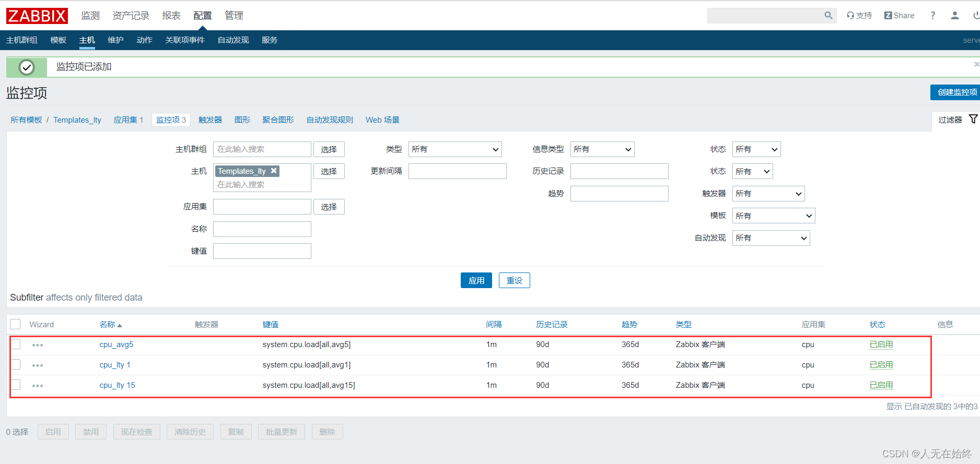Open the cpu_avg5 item link
Viewport: 980px width, 464px height.
(x=116, y=344)
